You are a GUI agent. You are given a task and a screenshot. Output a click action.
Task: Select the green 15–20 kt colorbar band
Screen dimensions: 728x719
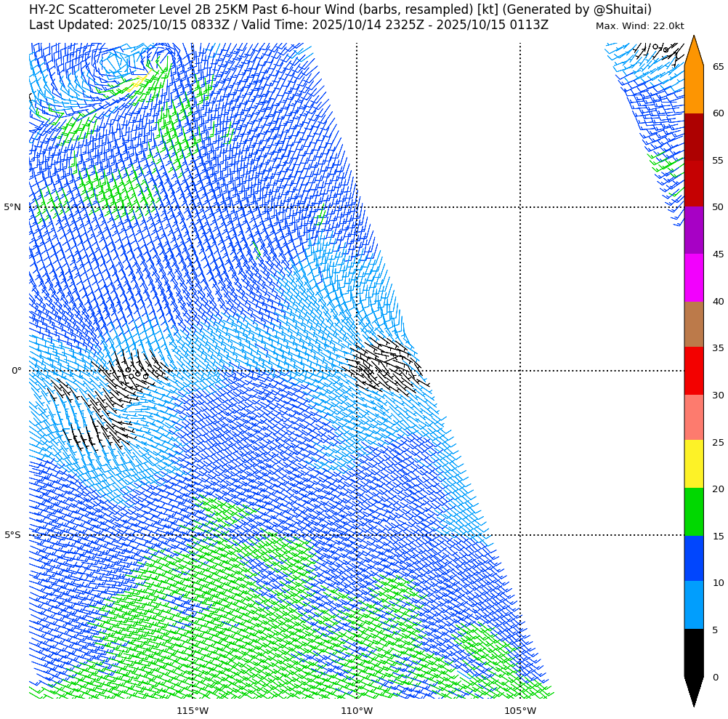(x=694, y=512)
